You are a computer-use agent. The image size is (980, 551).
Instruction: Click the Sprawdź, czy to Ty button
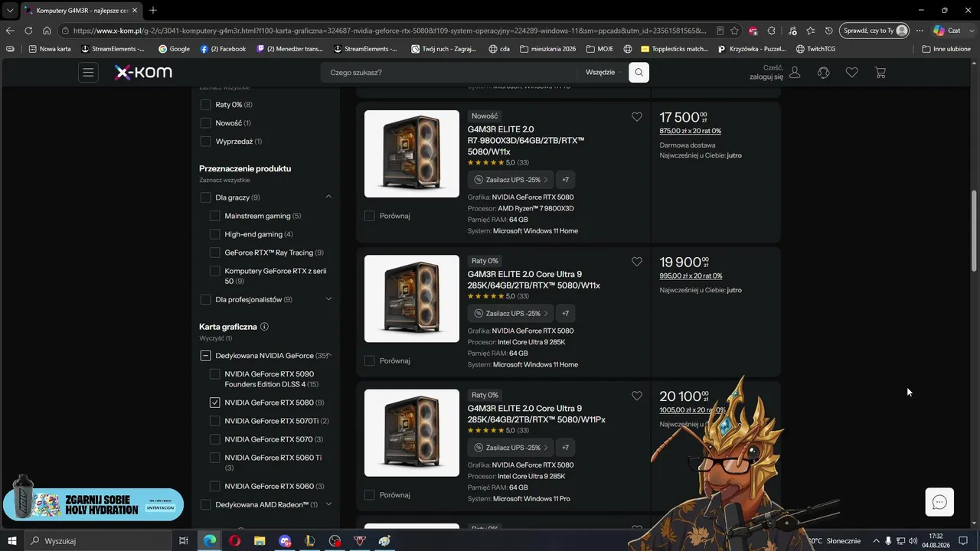[874, 31]
